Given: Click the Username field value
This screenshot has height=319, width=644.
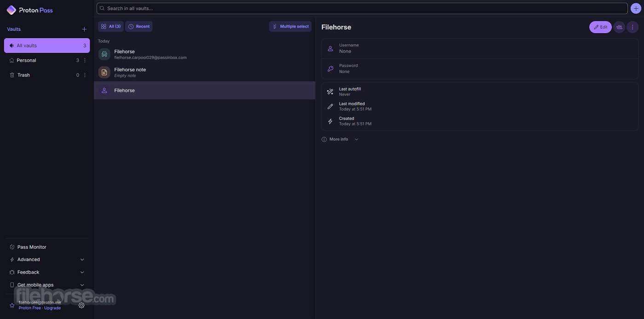Looking at the screenshot, I should 345,51.
